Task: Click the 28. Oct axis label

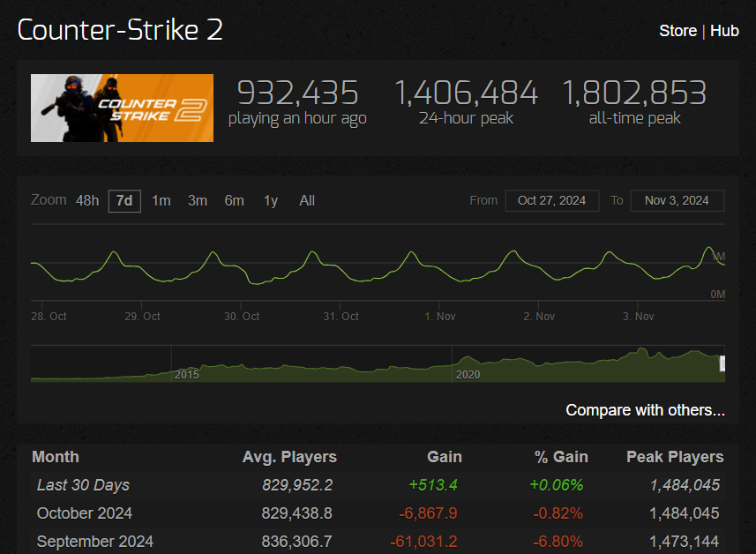Action: pos(49,317)
